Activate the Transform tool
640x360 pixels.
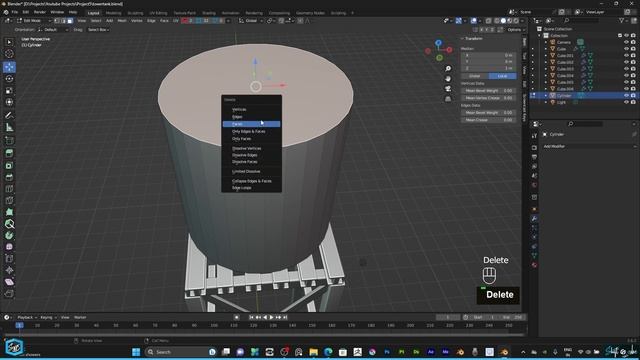(x=9, y=102)
